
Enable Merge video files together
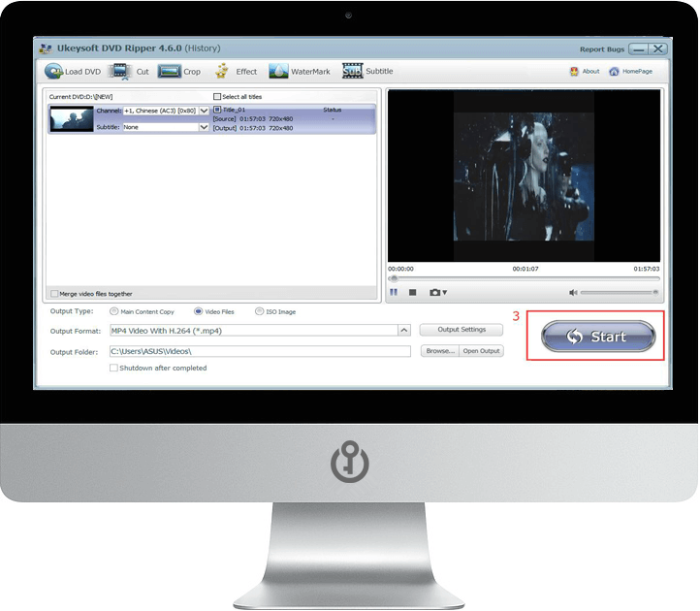coord(54,294)
